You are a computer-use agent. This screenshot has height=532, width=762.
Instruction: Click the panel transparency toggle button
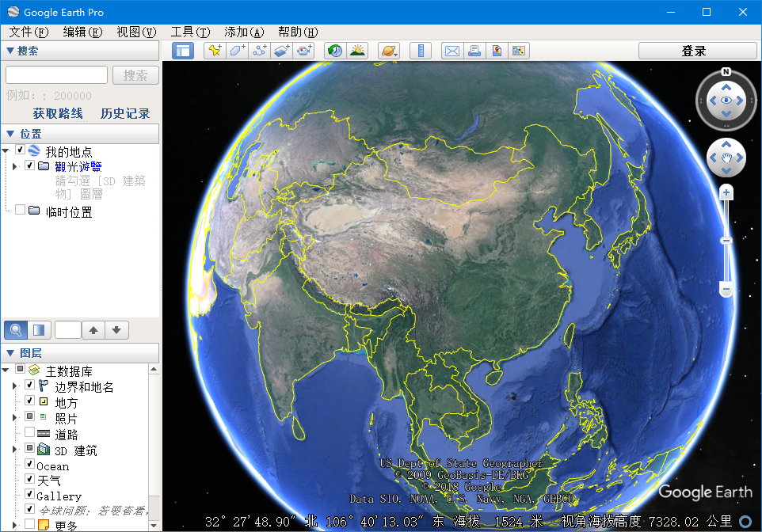39,330
